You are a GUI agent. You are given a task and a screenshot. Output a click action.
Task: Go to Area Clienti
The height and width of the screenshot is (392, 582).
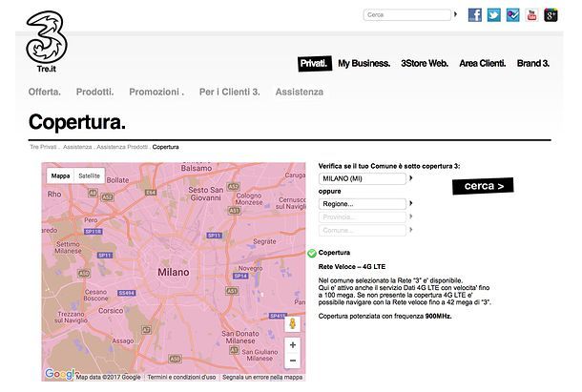tap(483, 64)
